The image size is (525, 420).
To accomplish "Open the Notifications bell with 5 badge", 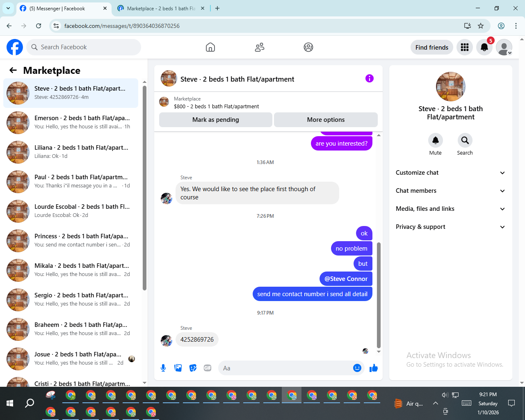I will coord(484,47).
